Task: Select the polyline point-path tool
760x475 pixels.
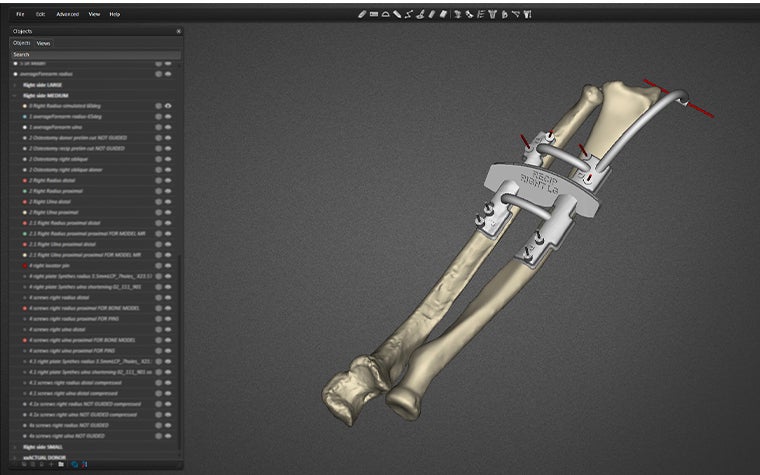Action: point(409,14)
